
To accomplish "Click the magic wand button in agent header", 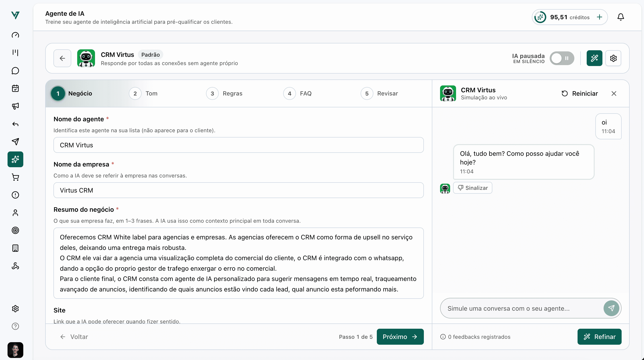I will [594, 58].
